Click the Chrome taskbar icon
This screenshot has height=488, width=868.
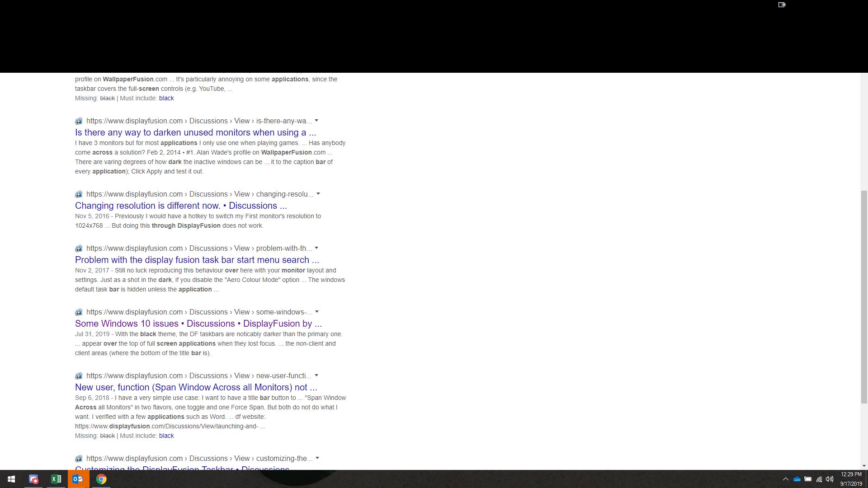coord(101,479)
